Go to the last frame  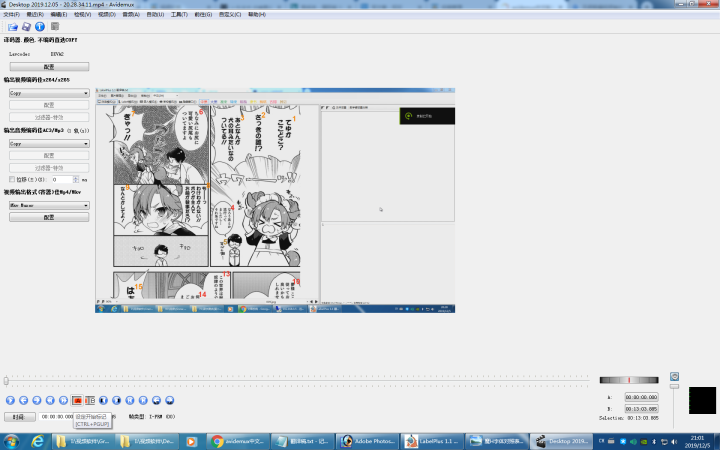[143, 400]
